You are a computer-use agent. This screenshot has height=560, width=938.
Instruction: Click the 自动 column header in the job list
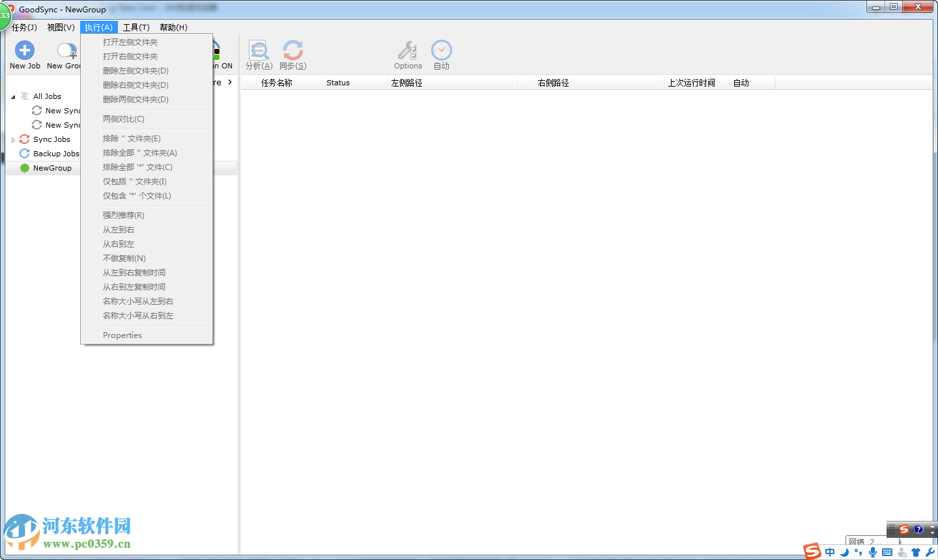[x=752, y=83]
